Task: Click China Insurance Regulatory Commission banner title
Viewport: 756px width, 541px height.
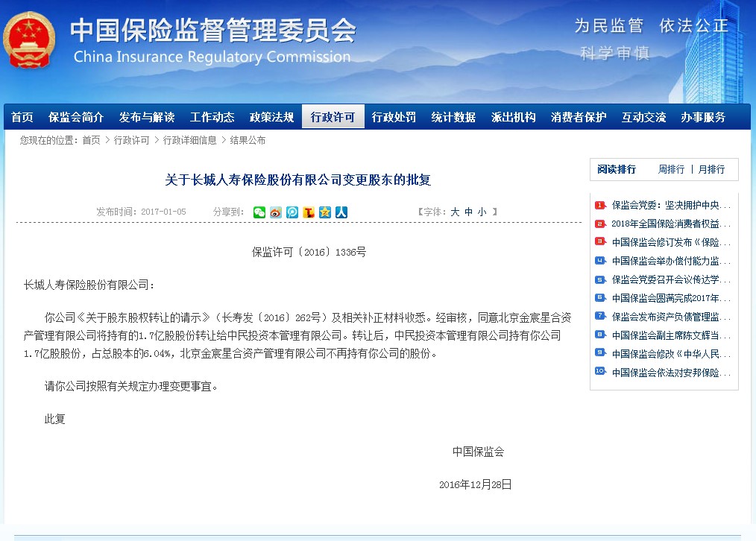Action: click(212, 57)
